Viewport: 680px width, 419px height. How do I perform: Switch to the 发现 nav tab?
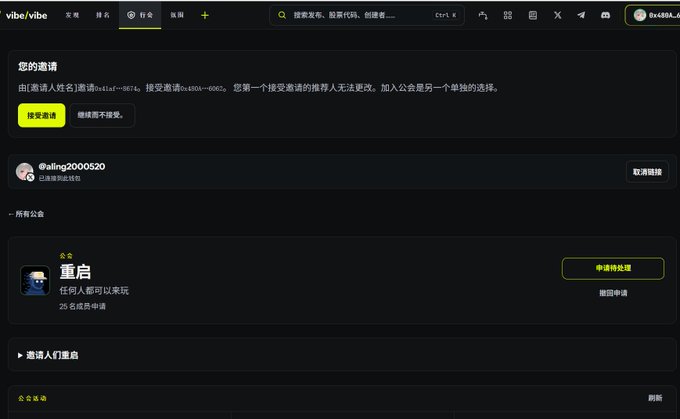(x=72, y=15)
